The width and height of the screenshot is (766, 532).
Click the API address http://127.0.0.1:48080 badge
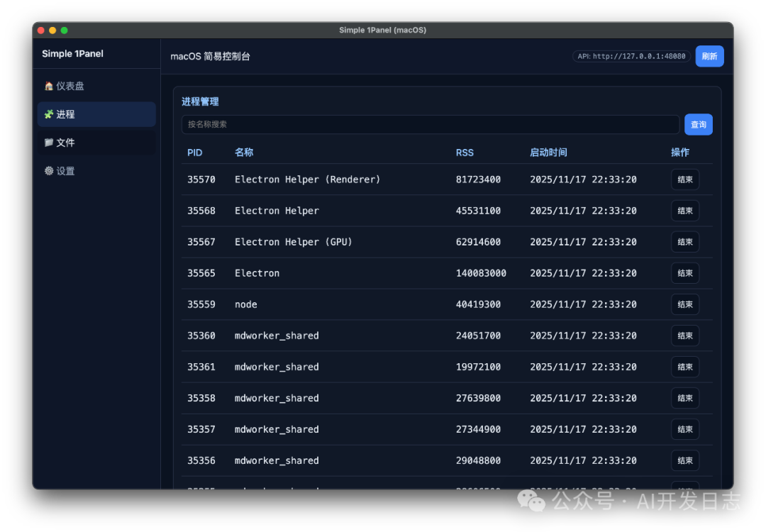click(631, 56)
